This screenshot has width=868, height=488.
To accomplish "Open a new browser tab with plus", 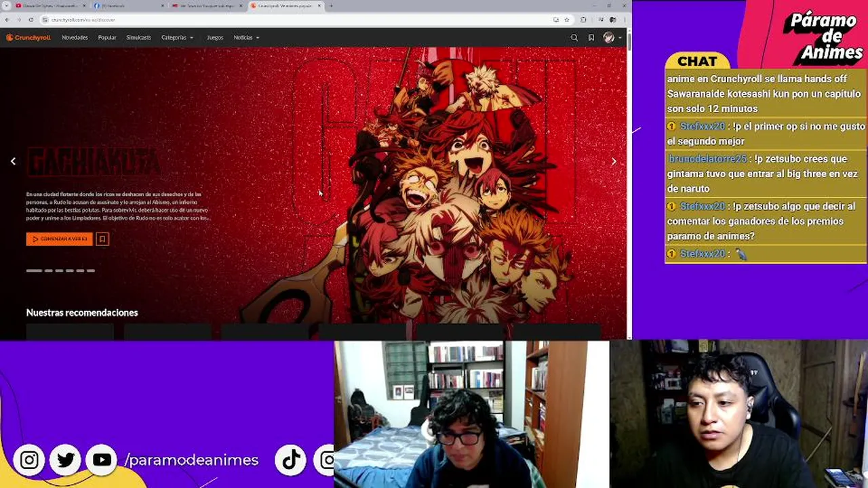I will (x=330, y=6).
